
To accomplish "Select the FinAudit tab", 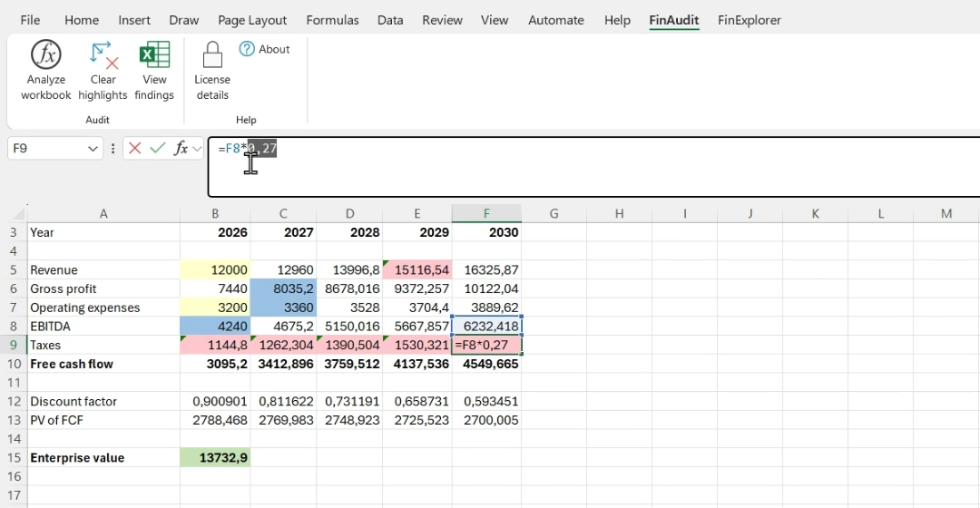I will tap(673, 20).
